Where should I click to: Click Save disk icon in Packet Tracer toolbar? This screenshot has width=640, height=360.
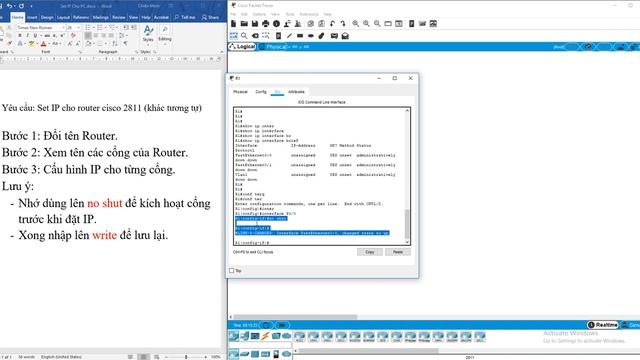tap(255, 24)
